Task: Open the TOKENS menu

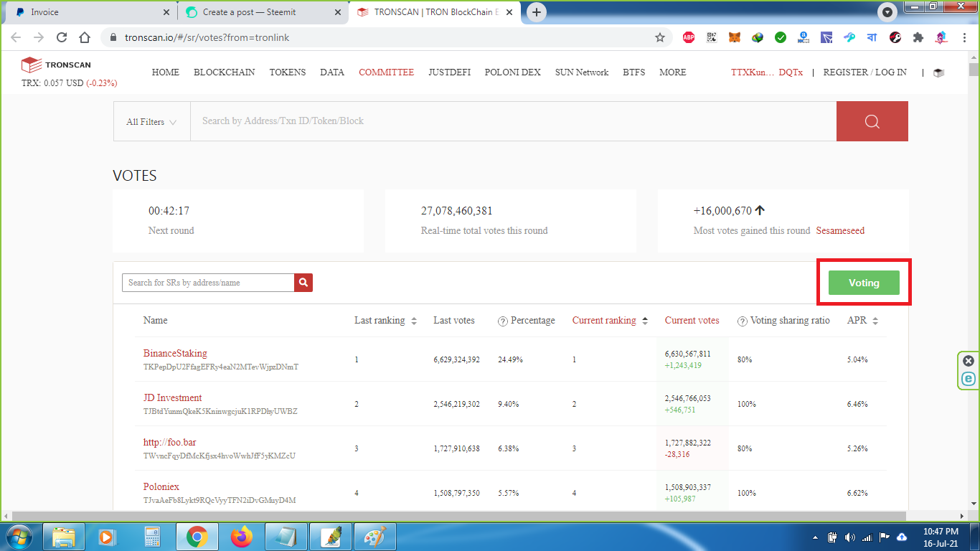Action: pyautogui.click(x=288, y=72)
